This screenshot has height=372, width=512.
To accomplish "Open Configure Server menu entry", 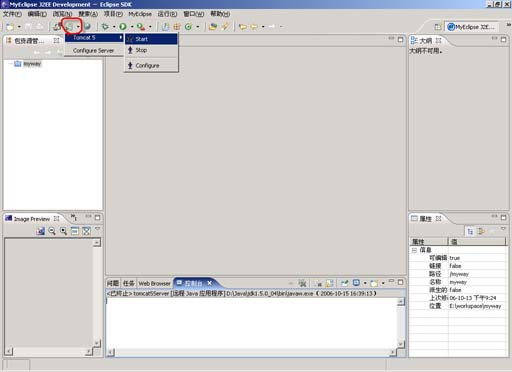I will (x=94, y=51).
